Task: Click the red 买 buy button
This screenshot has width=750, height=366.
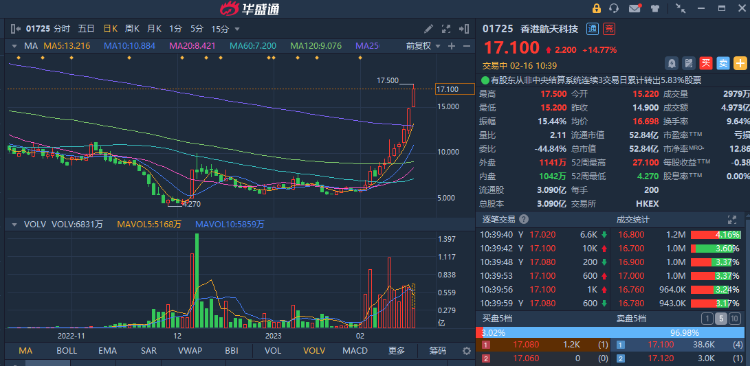Action: click(706, 63)
